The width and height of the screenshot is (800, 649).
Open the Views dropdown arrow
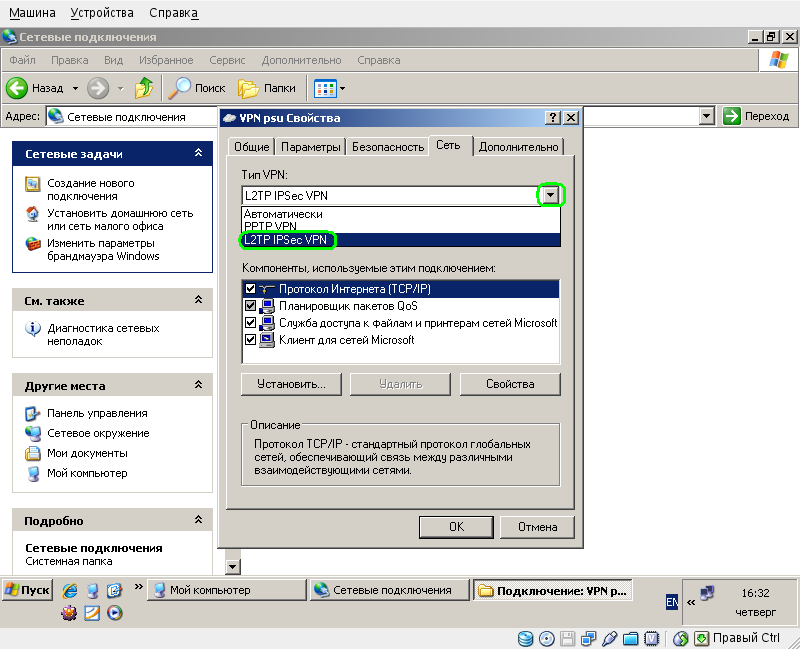[342, 88]
